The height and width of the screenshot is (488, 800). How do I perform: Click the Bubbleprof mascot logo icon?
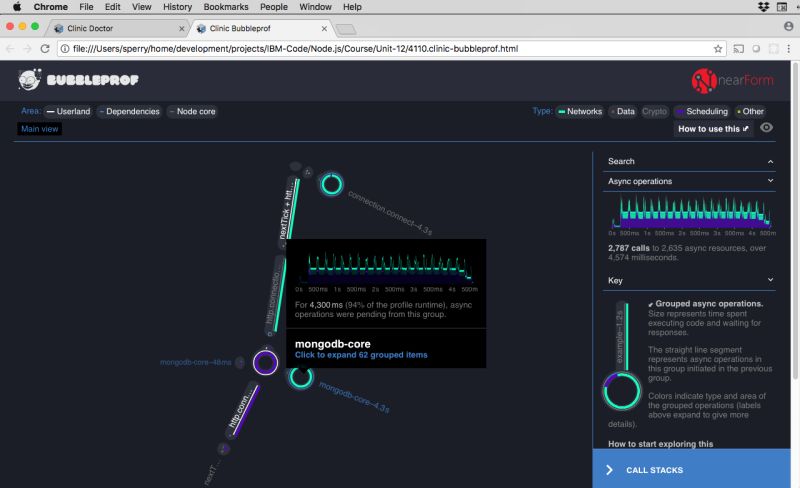29,80
